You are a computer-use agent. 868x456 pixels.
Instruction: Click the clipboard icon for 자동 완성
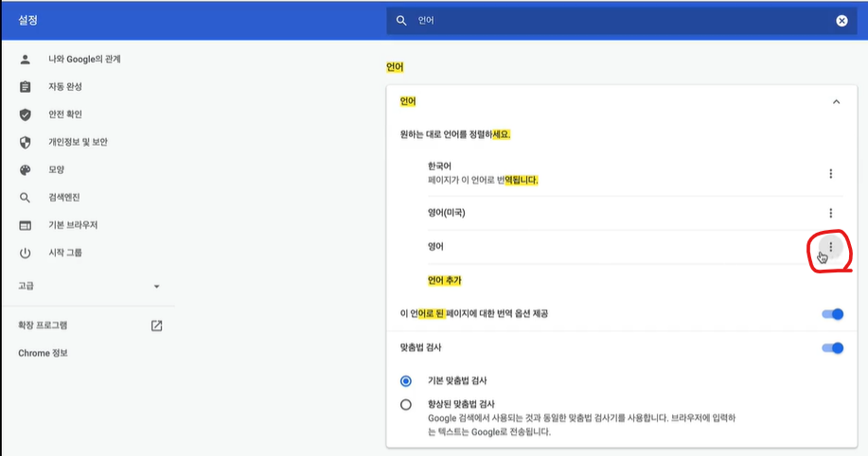pyautogui.click(x=25, y=87)
